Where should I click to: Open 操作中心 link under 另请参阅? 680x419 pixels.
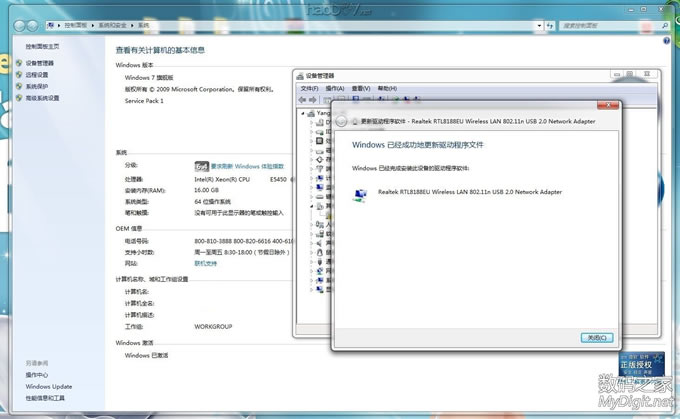point(37,375)
